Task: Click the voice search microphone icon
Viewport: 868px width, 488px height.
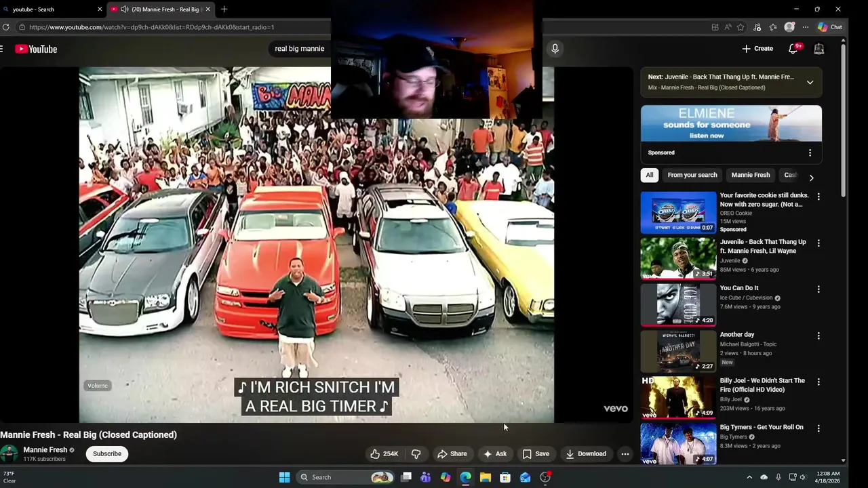Action: click(x=555, y=49)
